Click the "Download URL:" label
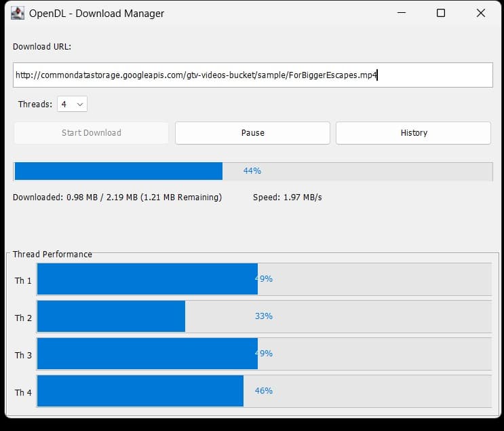The height and width of the screenshot is (431, 504). (42, 47)
